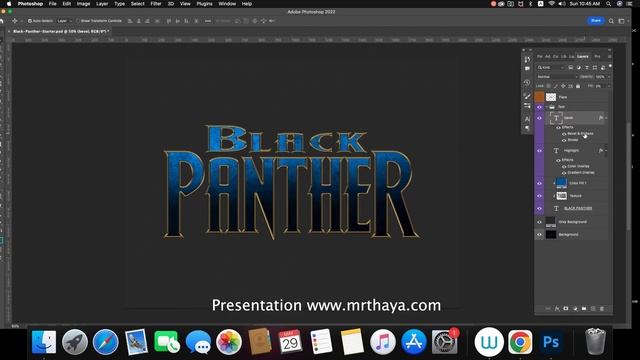Select the Texture layer thumbnail

pos(562,196)
